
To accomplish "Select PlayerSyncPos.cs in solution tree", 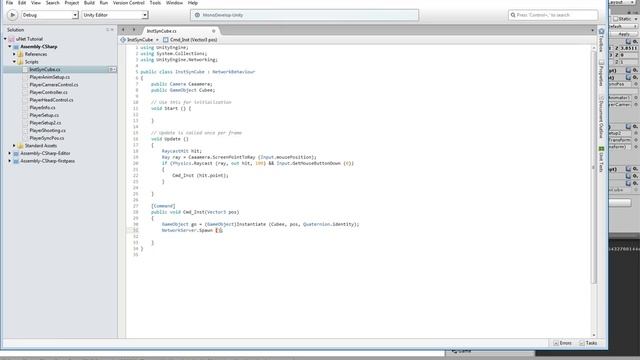I will [47, 138].
